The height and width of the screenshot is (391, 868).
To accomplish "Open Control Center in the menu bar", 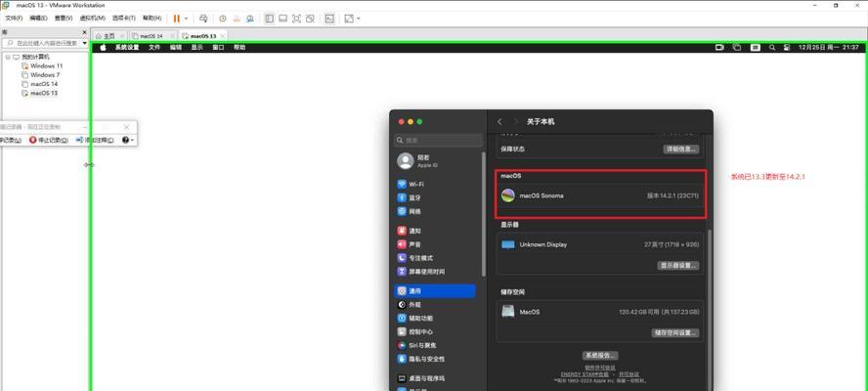I will (x=787, y=48).
